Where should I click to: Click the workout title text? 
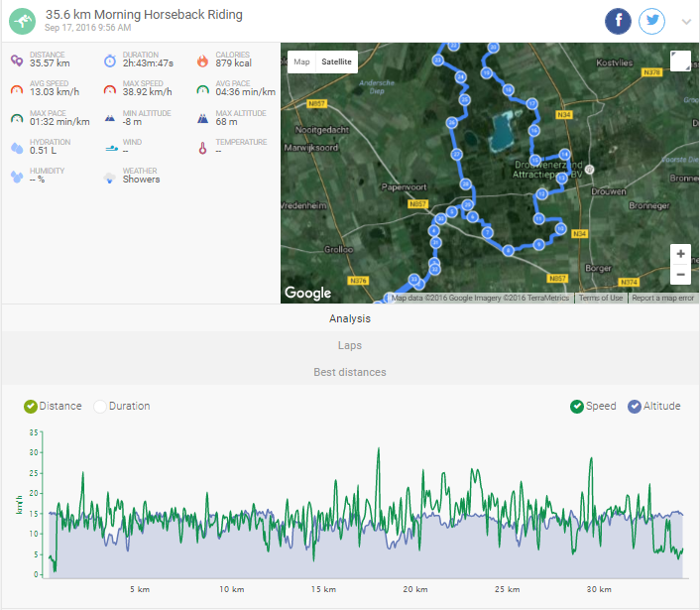(x=144, y=15)
